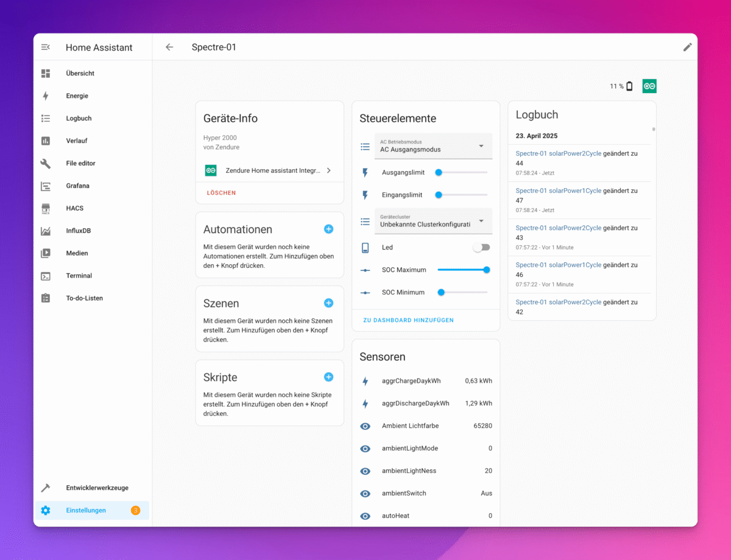Open File editor wrench icon
731x560 pixels.
46,164
